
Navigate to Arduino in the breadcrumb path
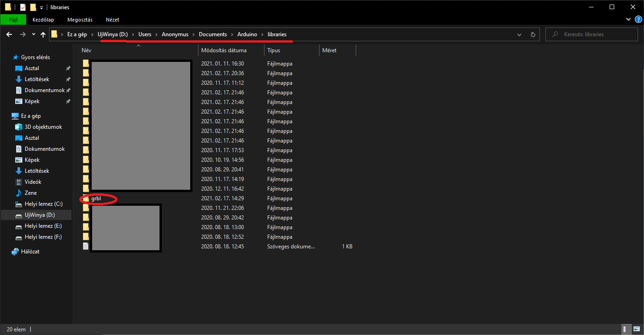[247, 34]
